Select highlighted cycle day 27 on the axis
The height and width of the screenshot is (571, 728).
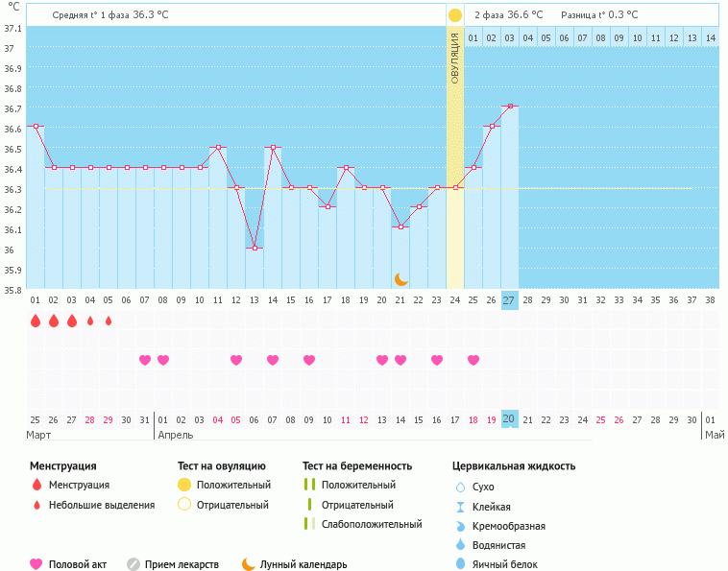tap(509, 299)
